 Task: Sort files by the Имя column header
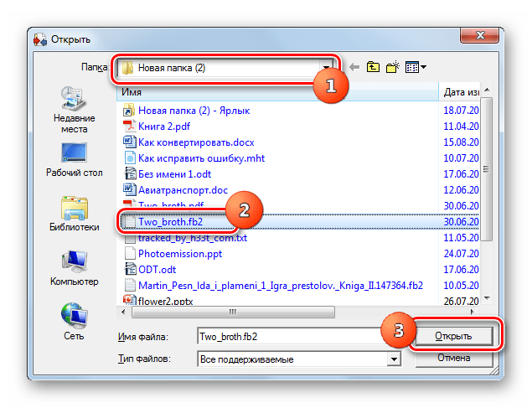pyautogui.click(x=276, y=91)
